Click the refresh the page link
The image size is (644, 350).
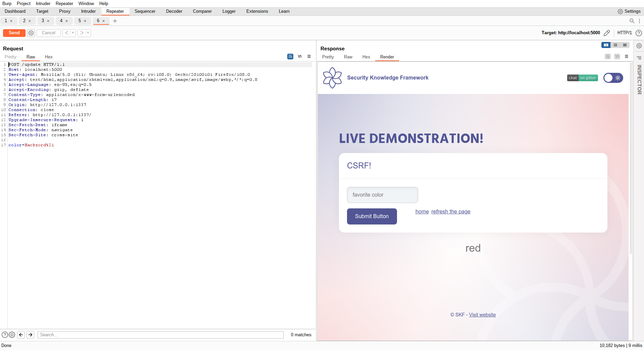(451, 212)
